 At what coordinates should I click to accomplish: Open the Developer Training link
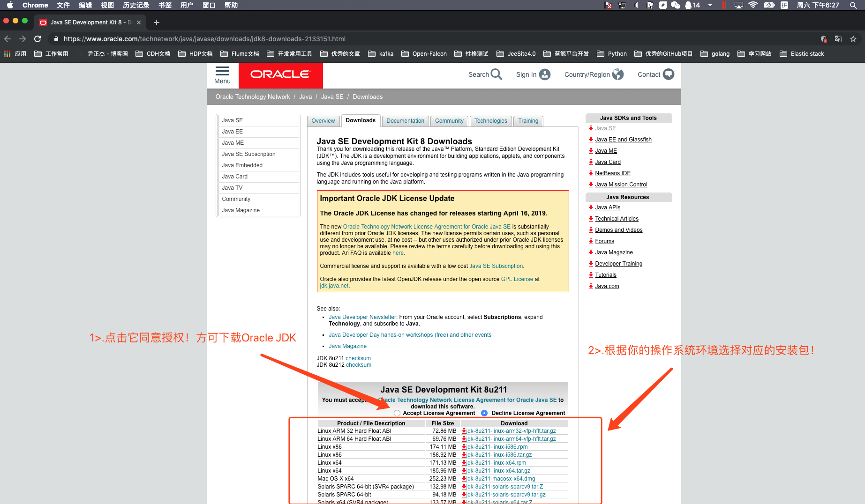coord(618,264)
